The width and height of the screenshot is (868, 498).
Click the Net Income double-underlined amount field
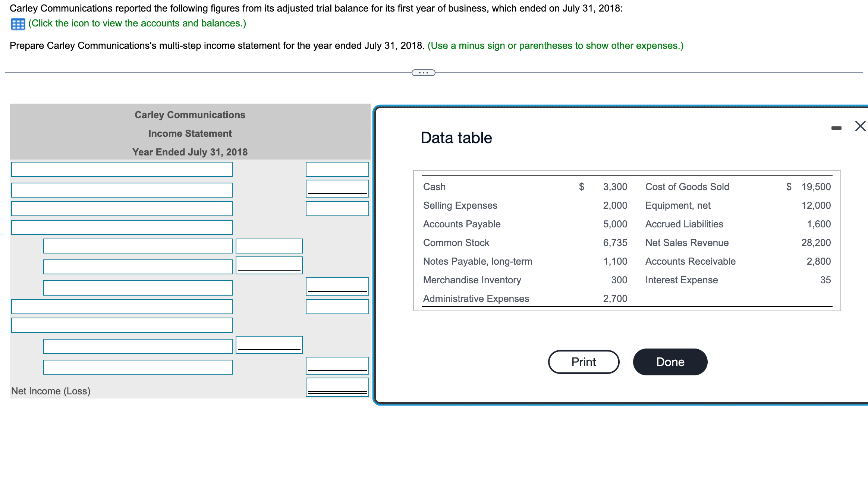click(x=337, y=387)
